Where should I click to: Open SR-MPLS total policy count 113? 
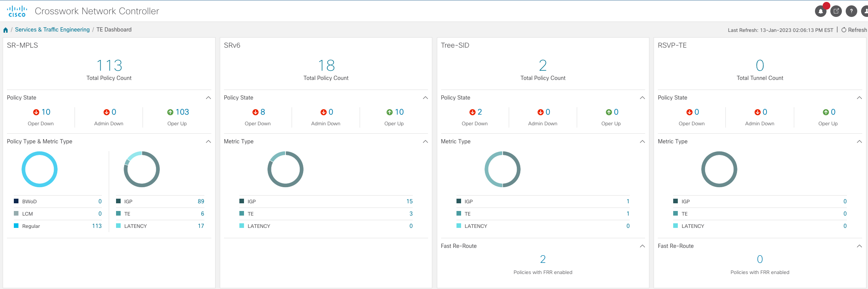pos(109,66)
